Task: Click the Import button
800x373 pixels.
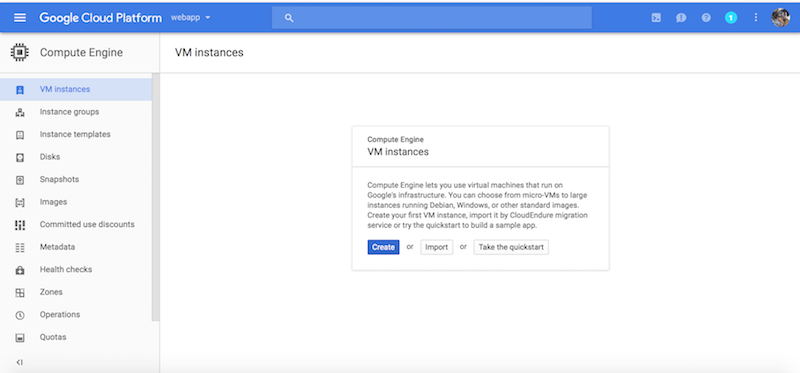Action: (x=437, y=247)
